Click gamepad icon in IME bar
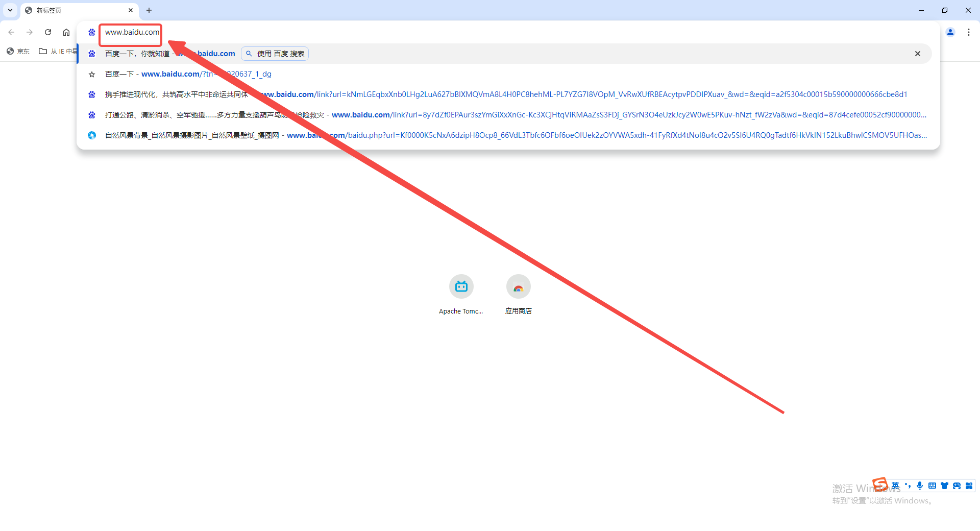 (x=957, y=486)
